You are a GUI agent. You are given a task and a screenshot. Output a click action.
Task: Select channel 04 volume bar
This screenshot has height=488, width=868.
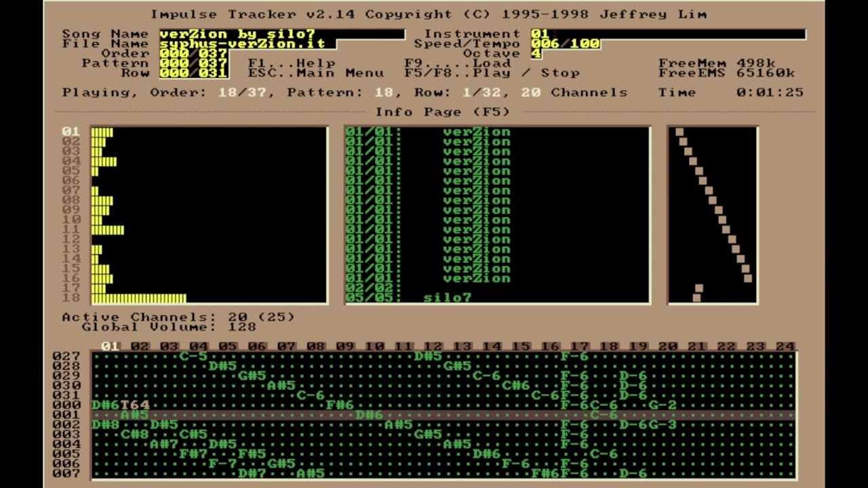[x=104, y=161]
